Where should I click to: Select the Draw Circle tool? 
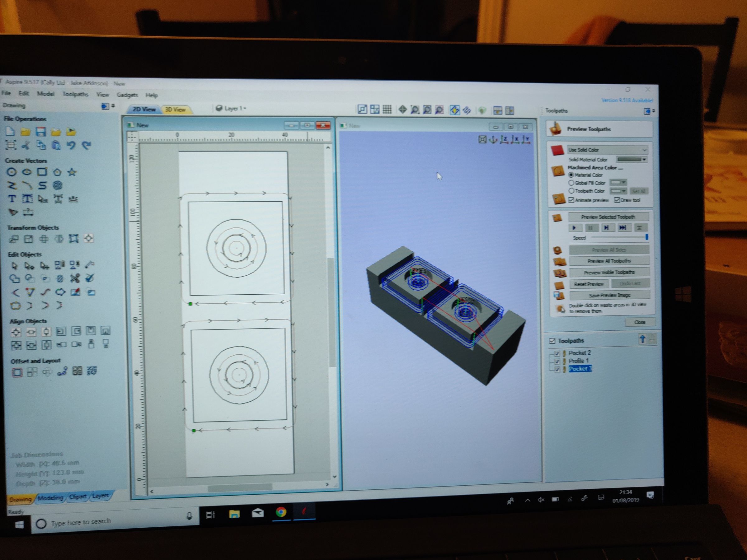click(12, 172)
